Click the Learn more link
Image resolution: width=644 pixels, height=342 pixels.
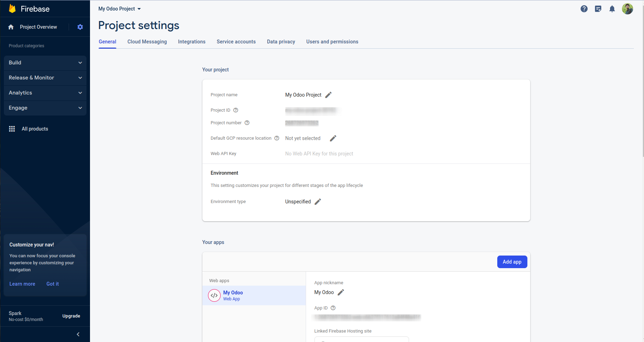pyautogui.click(x=22, y=284)
